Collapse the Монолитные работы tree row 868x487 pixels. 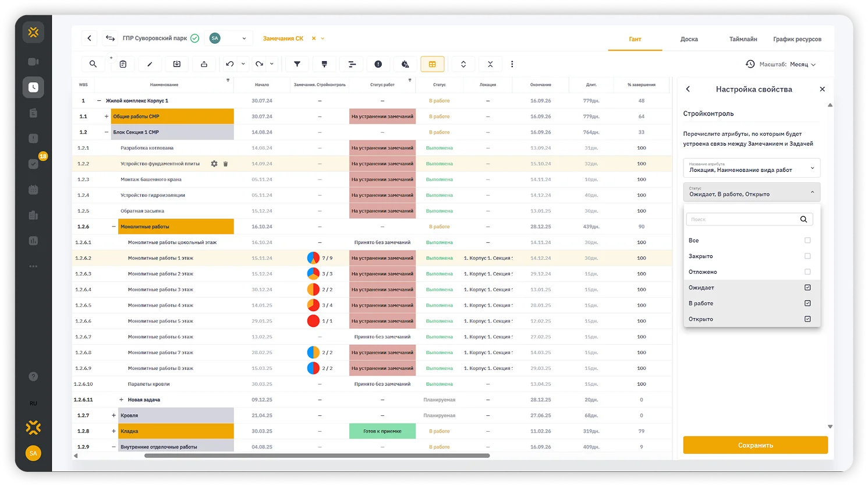[114, 227]
